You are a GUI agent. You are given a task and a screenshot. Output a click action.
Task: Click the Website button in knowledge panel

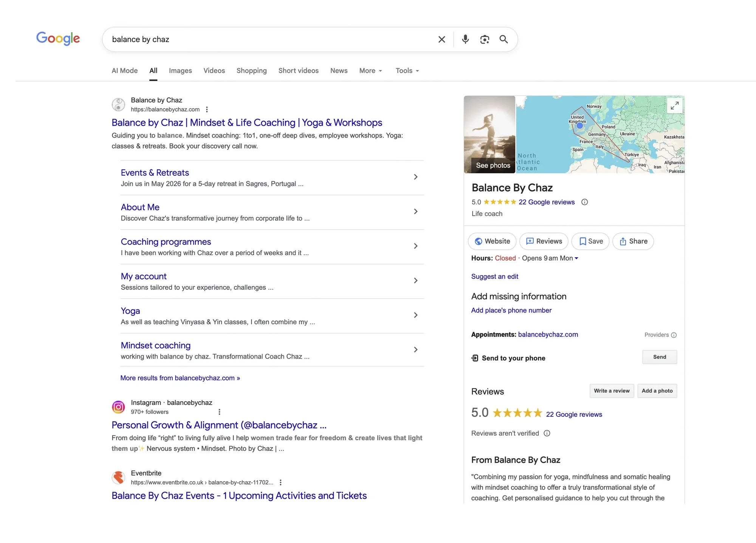(x=492, y=241)
